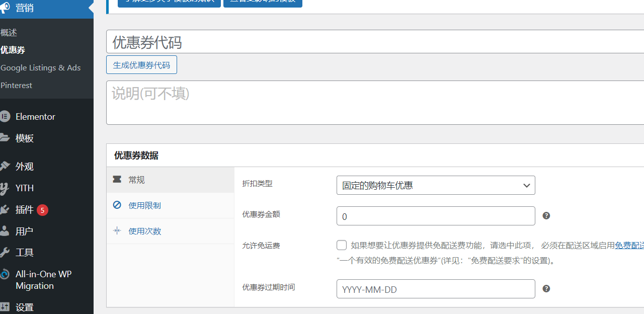Click the plugin updates badge showing 5
The image size is (644, 314).
[x=42, y=210]
